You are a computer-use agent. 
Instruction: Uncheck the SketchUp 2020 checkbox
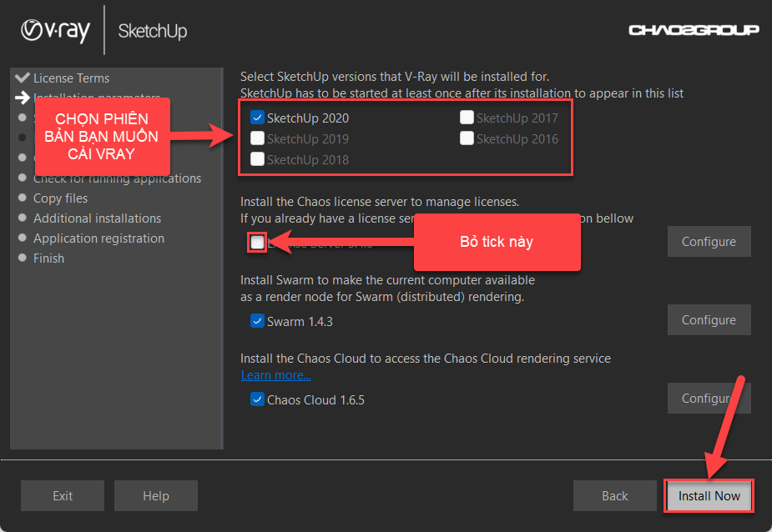257,118
